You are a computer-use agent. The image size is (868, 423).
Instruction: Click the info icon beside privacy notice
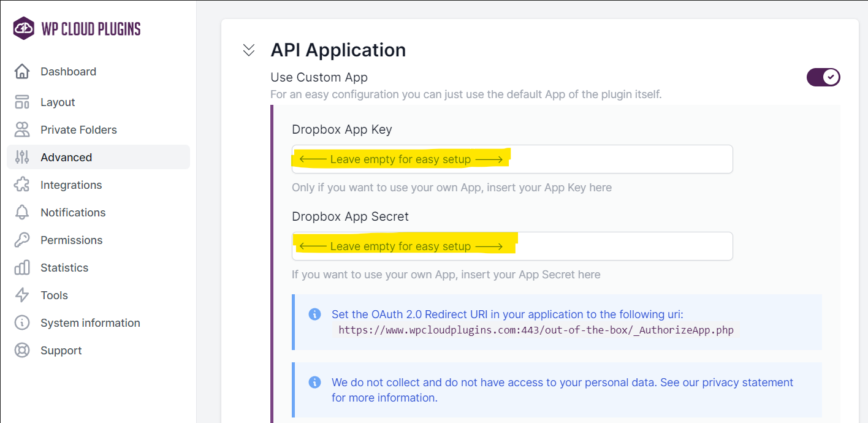click(x=314, y=382)
